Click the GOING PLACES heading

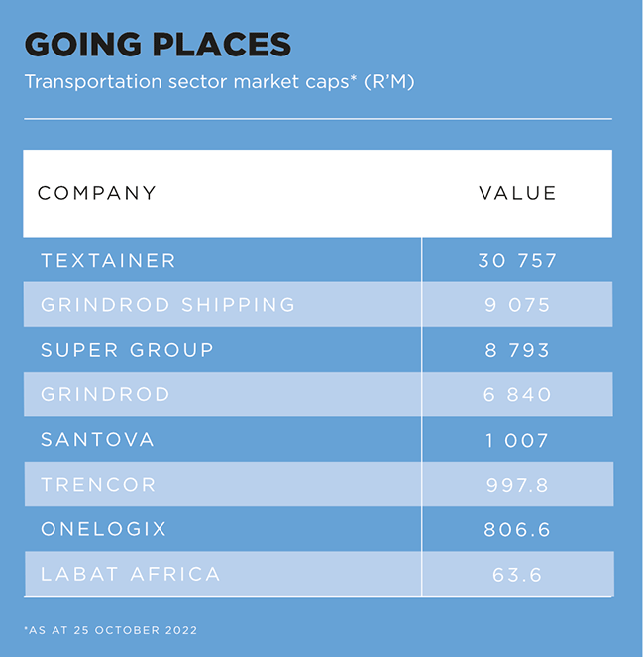coord(158,44)
